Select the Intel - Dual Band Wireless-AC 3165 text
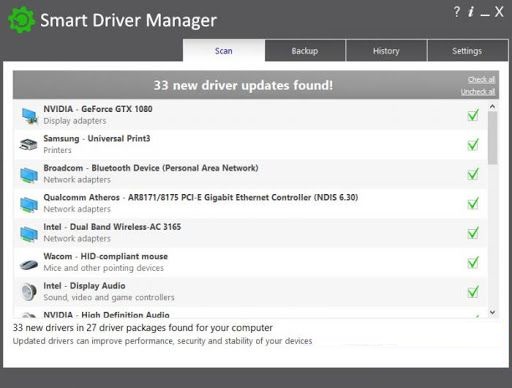Image resolution: width=512 pixels, height=388 pixels. [112, 227]
